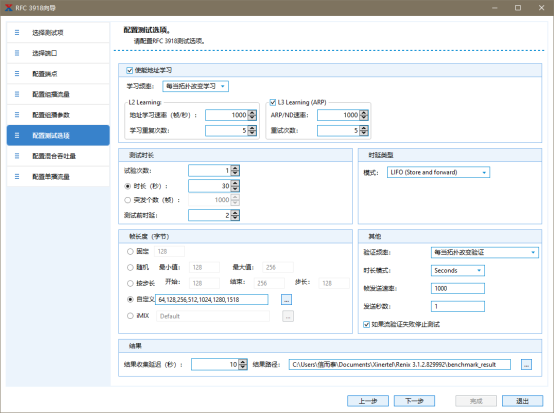Viewport: 554px width, 413px height.
Task: Uncheck the L3 Learning (ARP) checkbox
Action: 273,102
